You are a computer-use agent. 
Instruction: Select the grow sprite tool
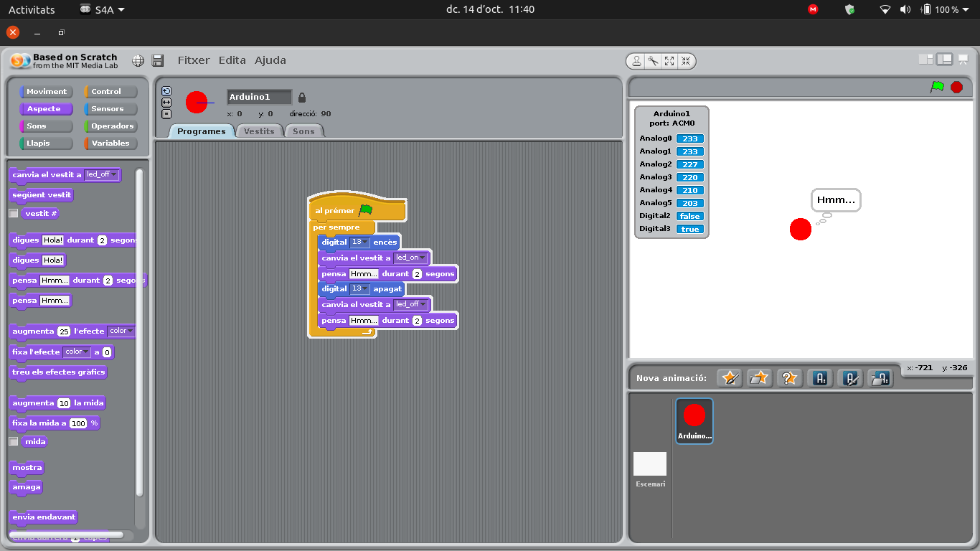click(x=669, y=61)
